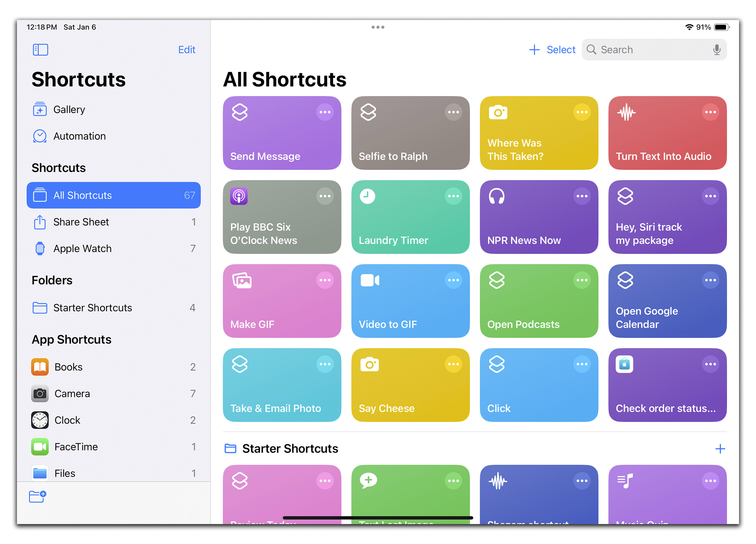Open Books app shortcuts

tap(113, 367)
